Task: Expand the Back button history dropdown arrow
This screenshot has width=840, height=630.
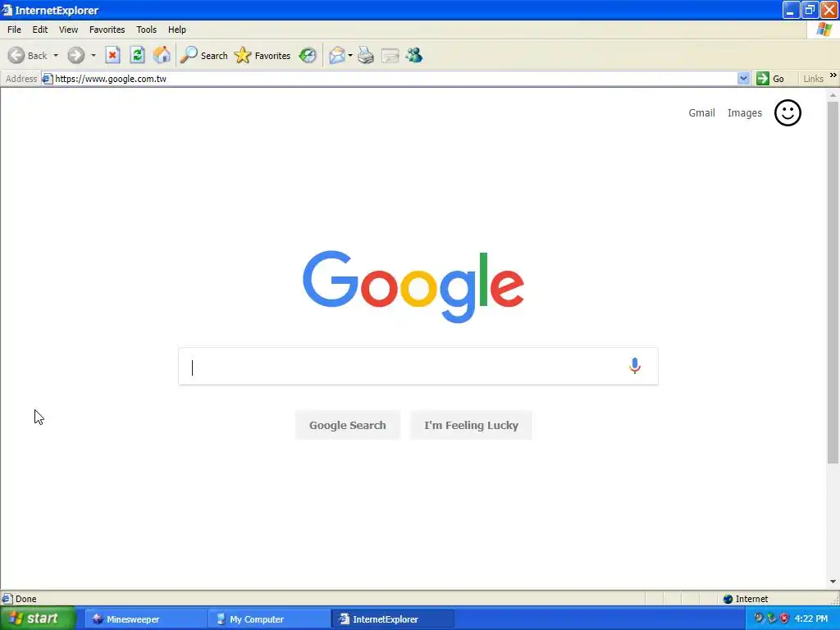Action: (56, 55)
